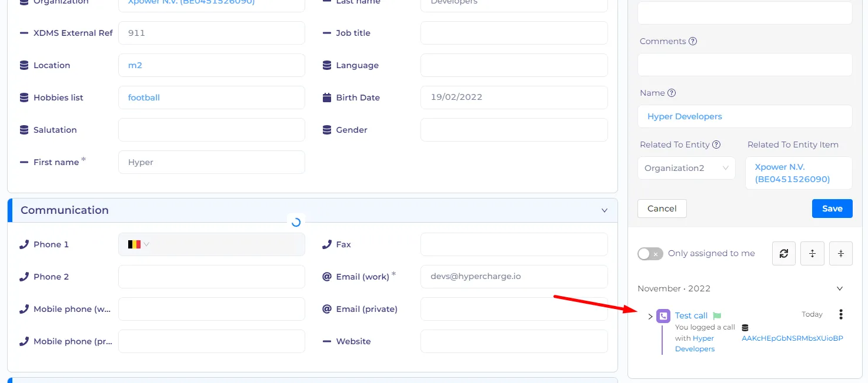Open the Test call link
This screenshot has width=868, height=383.
(x=692, y=316)
